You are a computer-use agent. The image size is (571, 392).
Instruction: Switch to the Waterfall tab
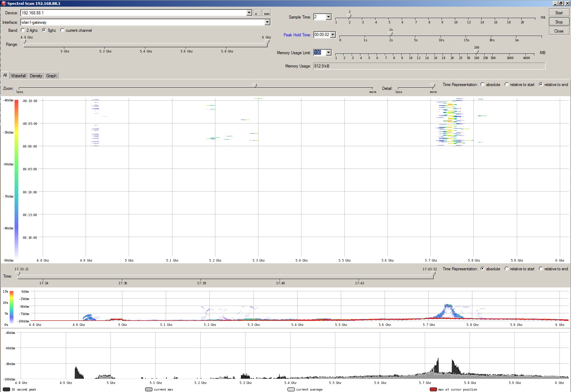18,76
